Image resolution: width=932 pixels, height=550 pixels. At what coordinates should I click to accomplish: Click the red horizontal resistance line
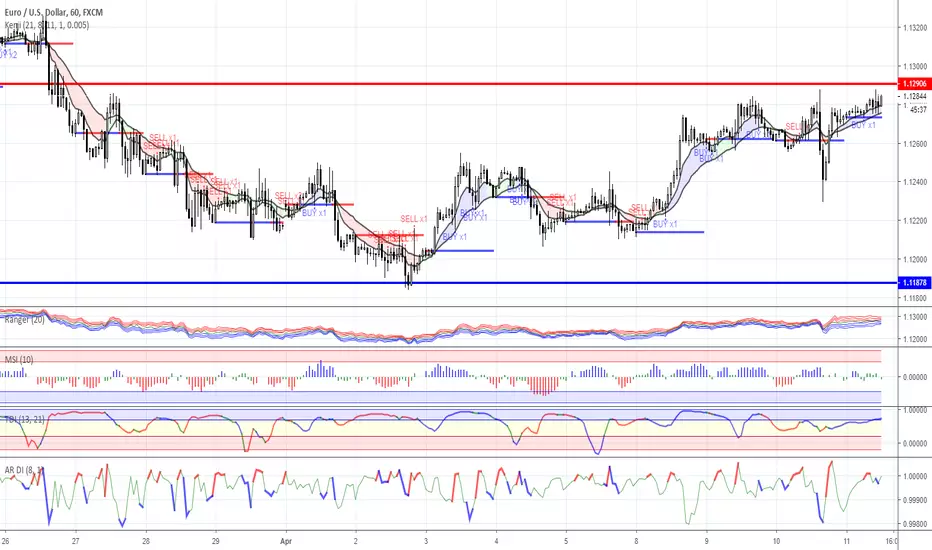pos(449,84)
